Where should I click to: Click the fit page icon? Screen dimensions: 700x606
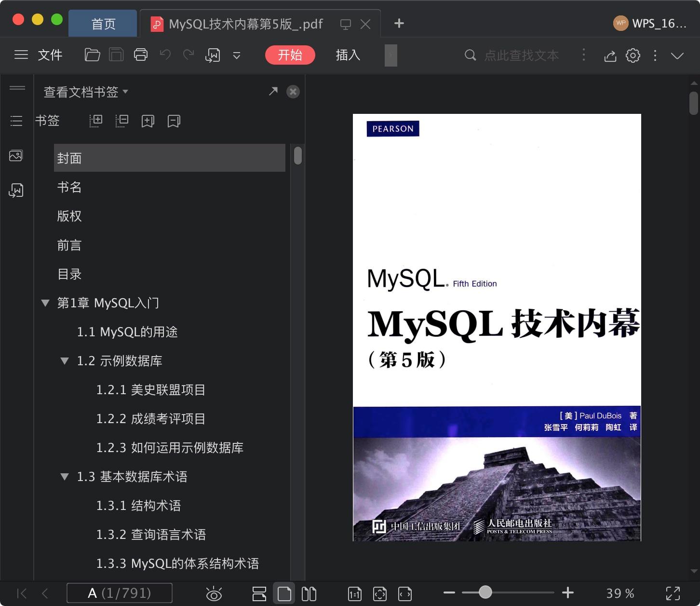[x=380, y=593]
